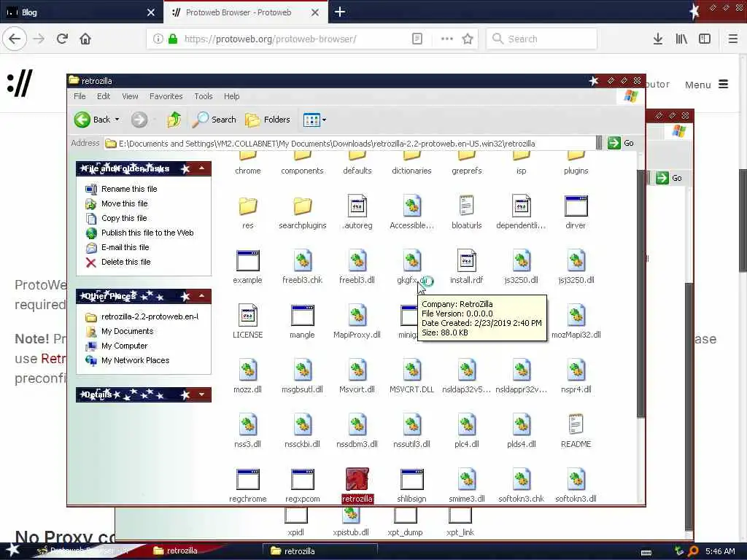Image resolution: width=747 pixels, height=560 pixels.
Task: Collapse the Other Places panel
Action: point(202,296)
